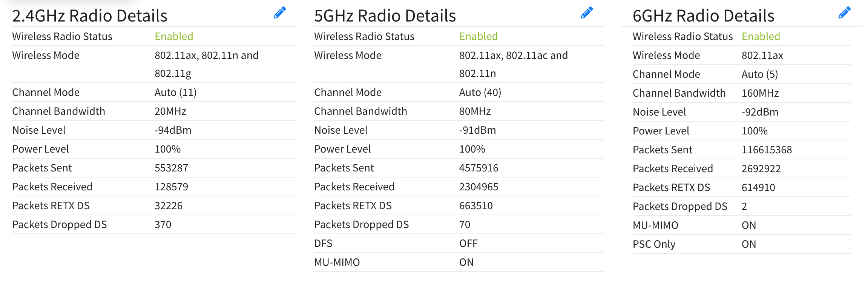The width and height of the screenshot is (868, 281).
Task: Click the 5GHz MU-MIMO label
Action: [x=337, y=262]
